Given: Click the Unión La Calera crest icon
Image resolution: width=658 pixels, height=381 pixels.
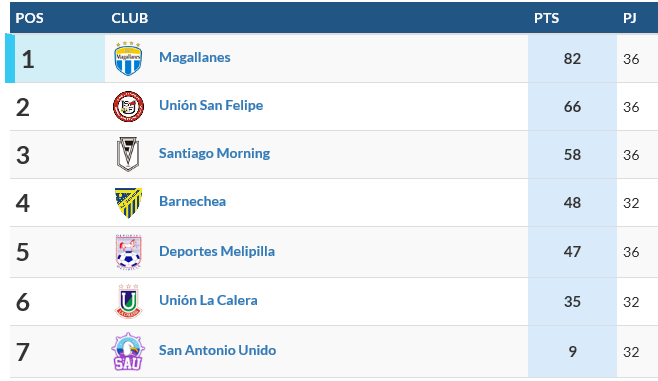Looking at the screenshot, I should coord(128,301).
